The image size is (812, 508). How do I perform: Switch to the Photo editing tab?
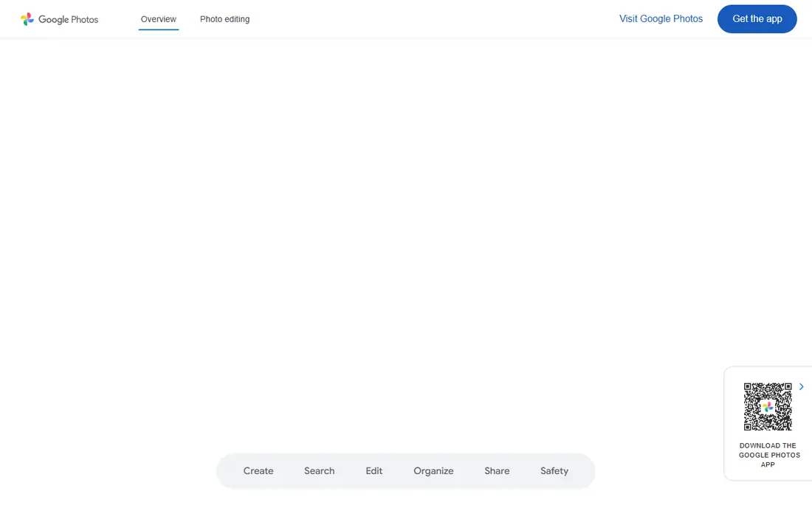click(x=224, y=19)
